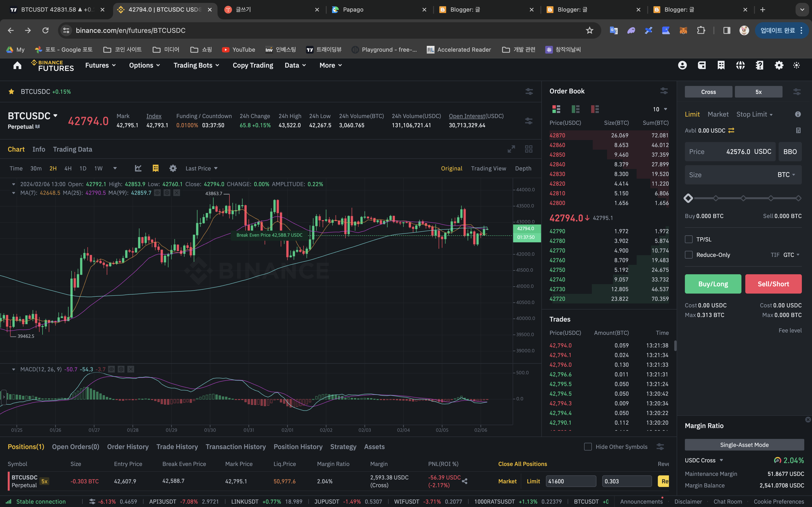Click Close All Positions link
This screenshot has width=812, height=507.
tap(522, 464)
